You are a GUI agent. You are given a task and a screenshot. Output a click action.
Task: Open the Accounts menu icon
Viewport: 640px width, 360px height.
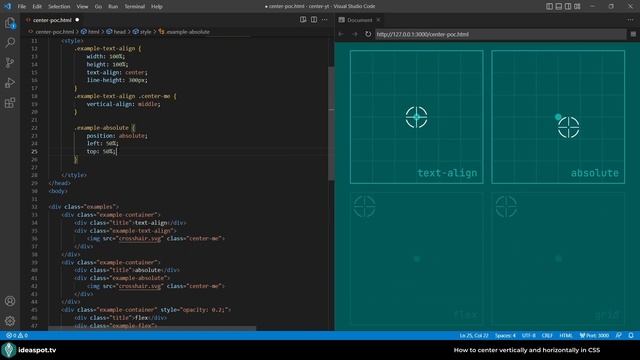10,301
